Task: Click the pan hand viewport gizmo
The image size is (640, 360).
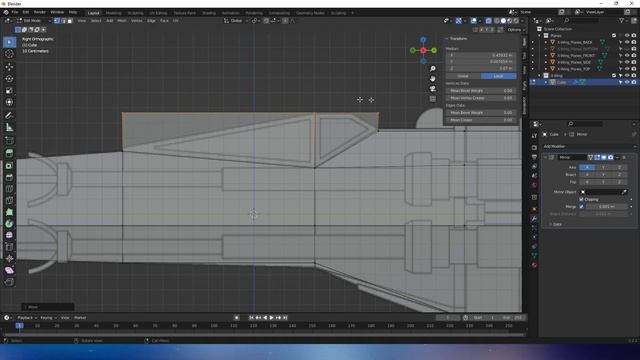Action: tap(433, 78)
